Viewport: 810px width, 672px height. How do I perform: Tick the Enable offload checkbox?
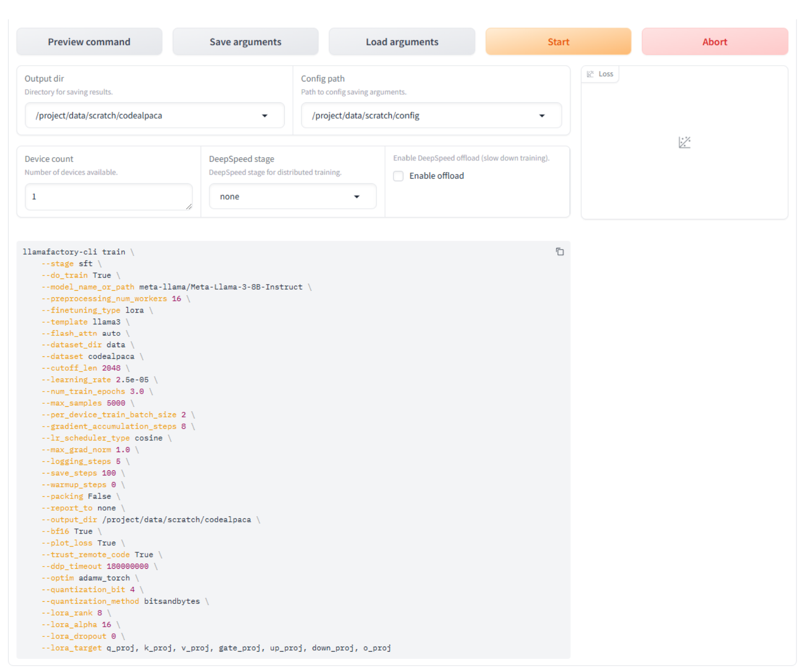click(x=398, y=176)
